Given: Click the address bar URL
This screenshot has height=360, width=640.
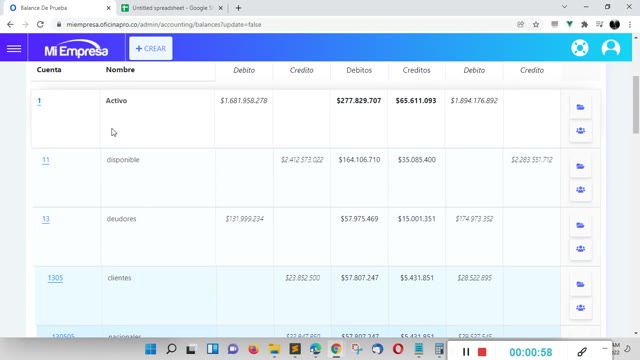Looking at the screenshot, I should (x=164, y=24).
